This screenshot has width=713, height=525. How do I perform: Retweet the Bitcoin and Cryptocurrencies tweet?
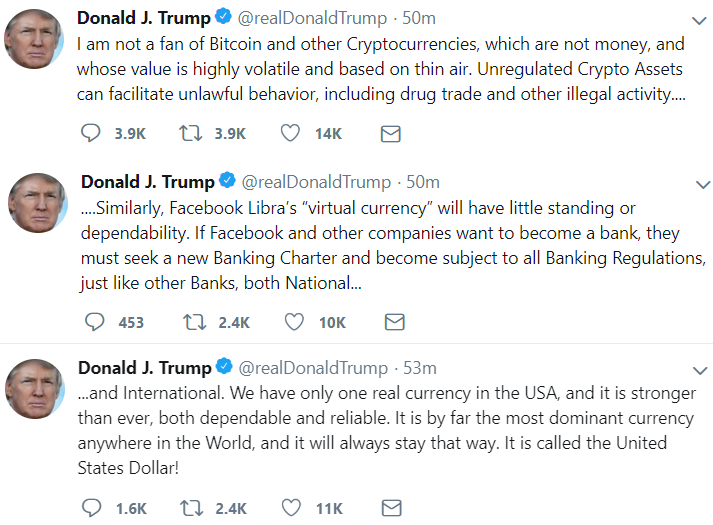pos(191,133)
